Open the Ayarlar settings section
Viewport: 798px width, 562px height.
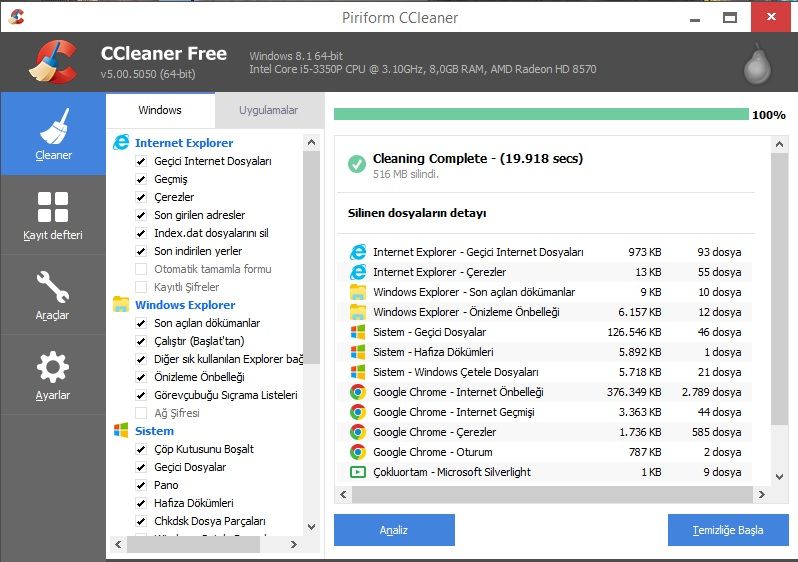point(53,375)
